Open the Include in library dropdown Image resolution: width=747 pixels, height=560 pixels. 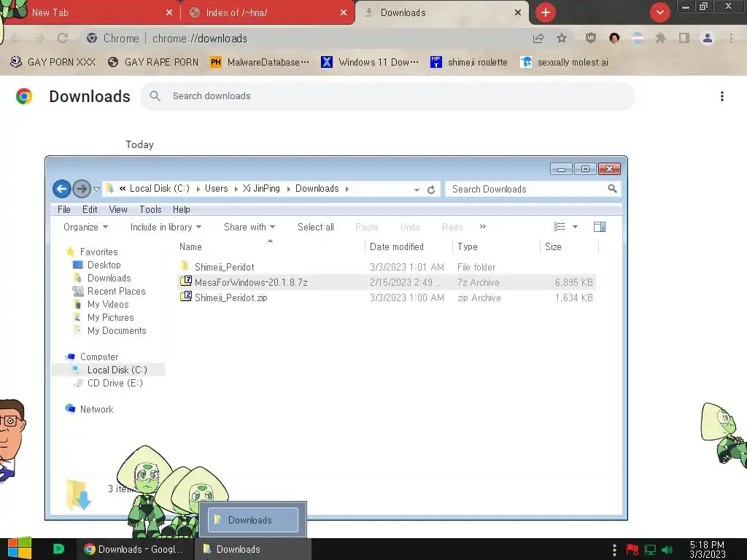click(166, 227)
